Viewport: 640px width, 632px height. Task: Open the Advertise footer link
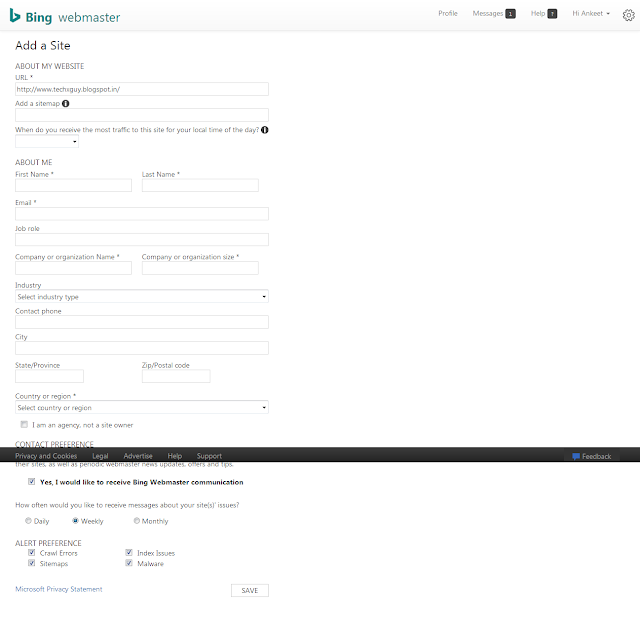pyautogui.click(x=138, y=456)
